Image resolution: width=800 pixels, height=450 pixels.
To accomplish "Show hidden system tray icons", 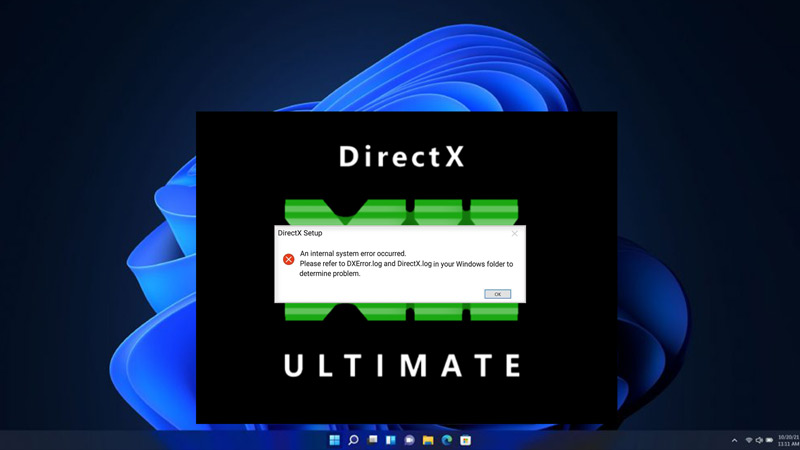I will click(734, 440).
